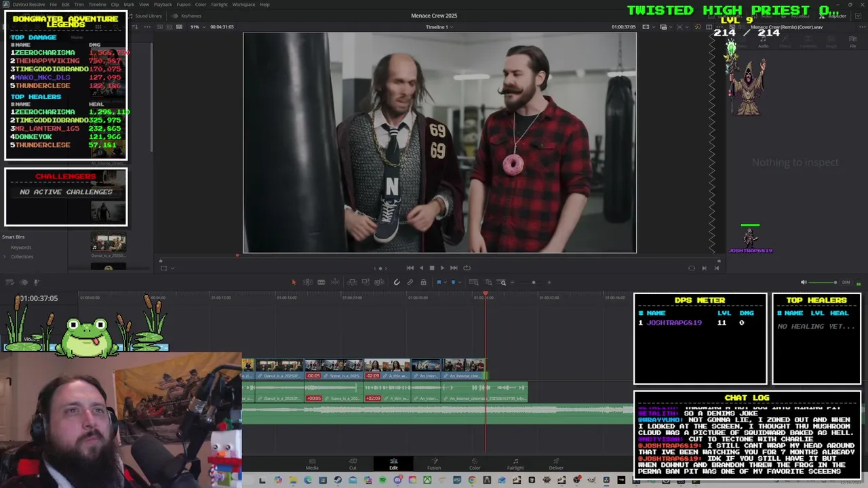Switch to the Cut page
Image resolution: width=868 pixels, height=488 pixels.
point(353,464)
